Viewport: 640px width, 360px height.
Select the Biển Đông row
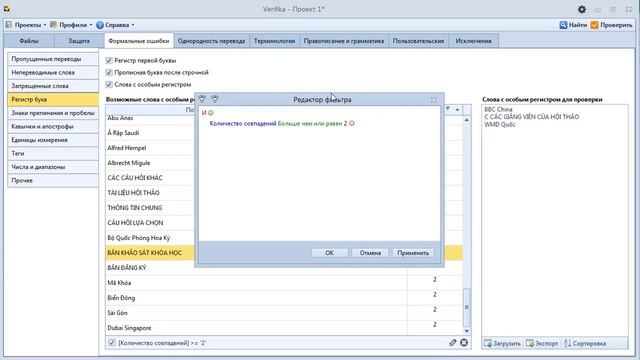click(284, 298)
